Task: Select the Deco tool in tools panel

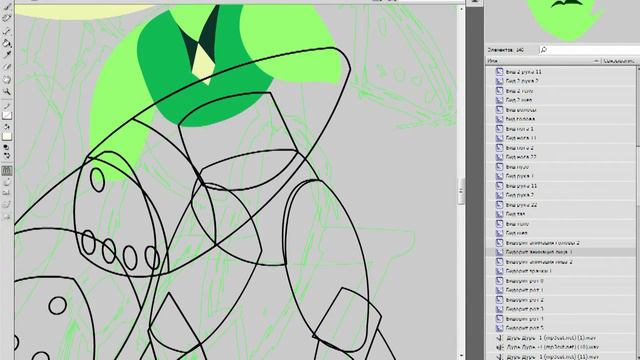Action: [x=7, y=18]
